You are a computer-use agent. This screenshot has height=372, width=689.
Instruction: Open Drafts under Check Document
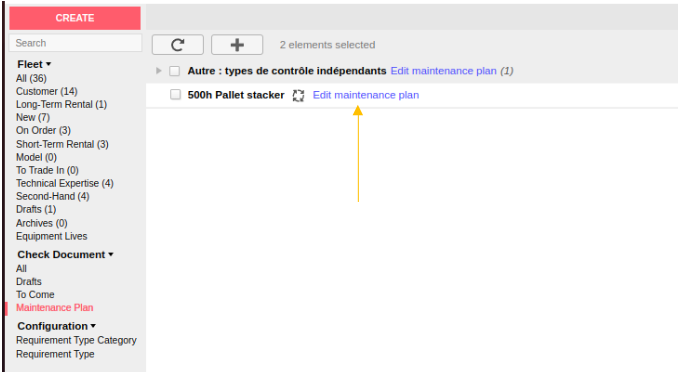(29, 282)
